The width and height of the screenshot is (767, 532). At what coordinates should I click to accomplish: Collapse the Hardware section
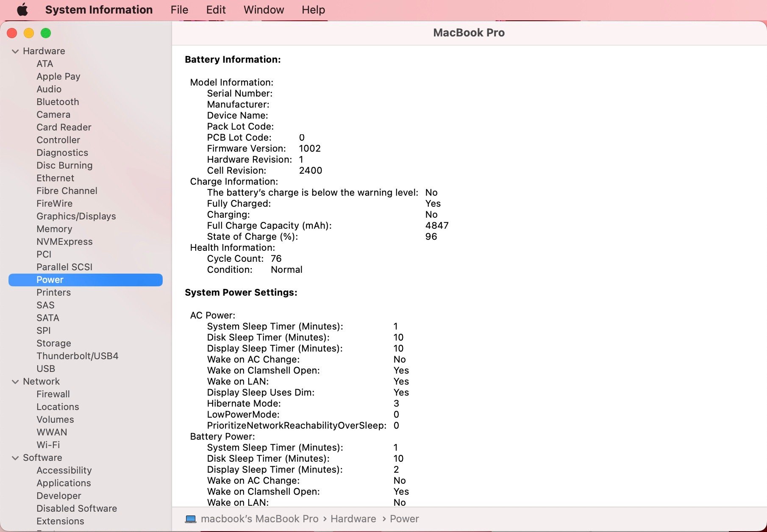point(15,51)
